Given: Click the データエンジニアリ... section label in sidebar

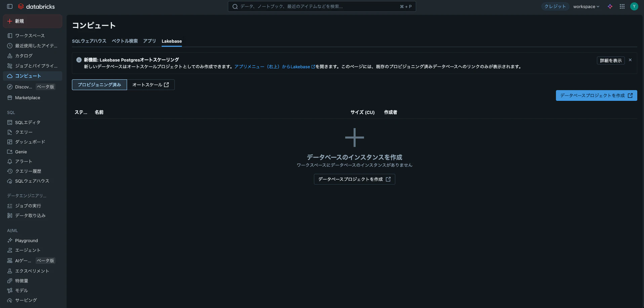Looking at the screenshot, I should 27,196.
